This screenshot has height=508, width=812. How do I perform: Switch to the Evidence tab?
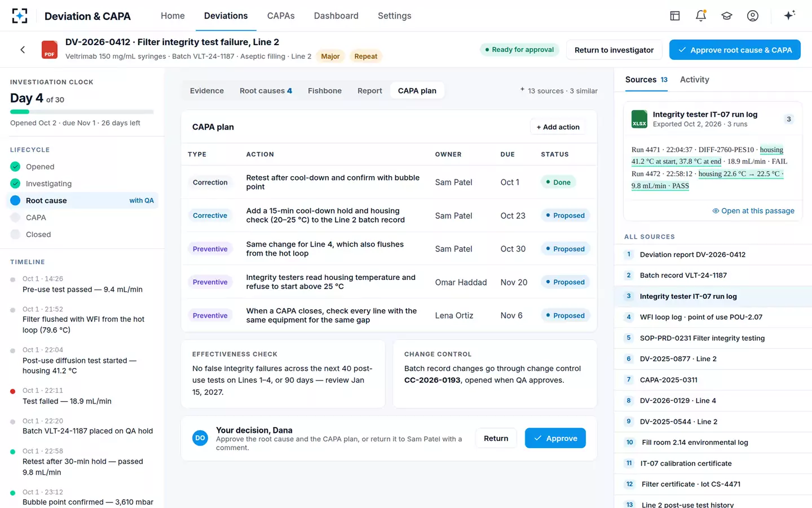pos(207,91)
